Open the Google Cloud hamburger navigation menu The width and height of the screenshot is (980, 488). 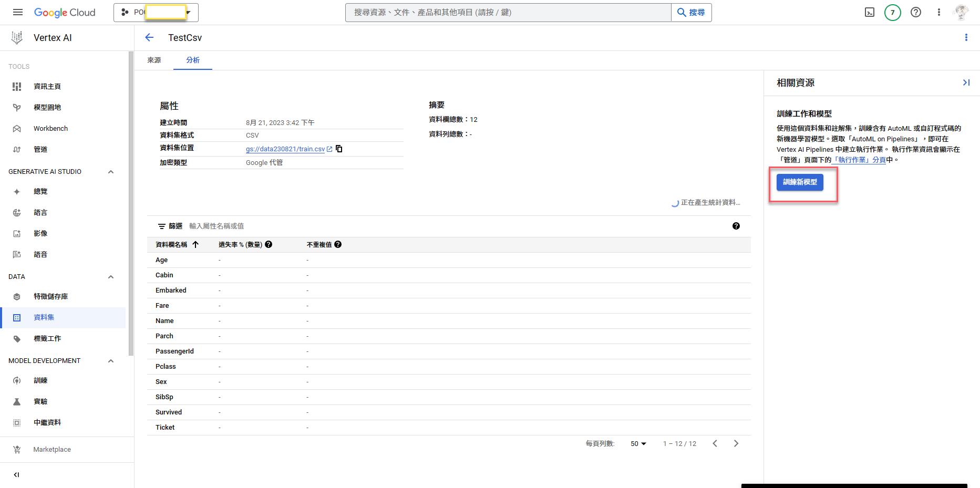coord(17,13)
